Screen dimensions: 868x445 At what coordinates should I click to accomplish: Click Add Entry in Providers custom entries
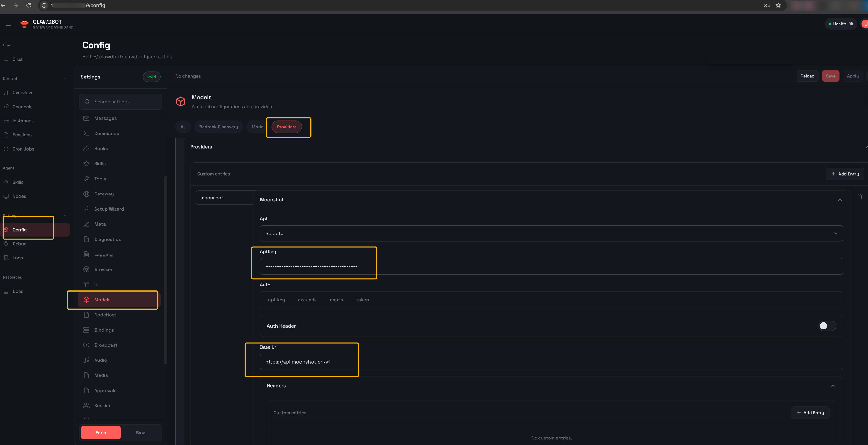coord(845,174)
